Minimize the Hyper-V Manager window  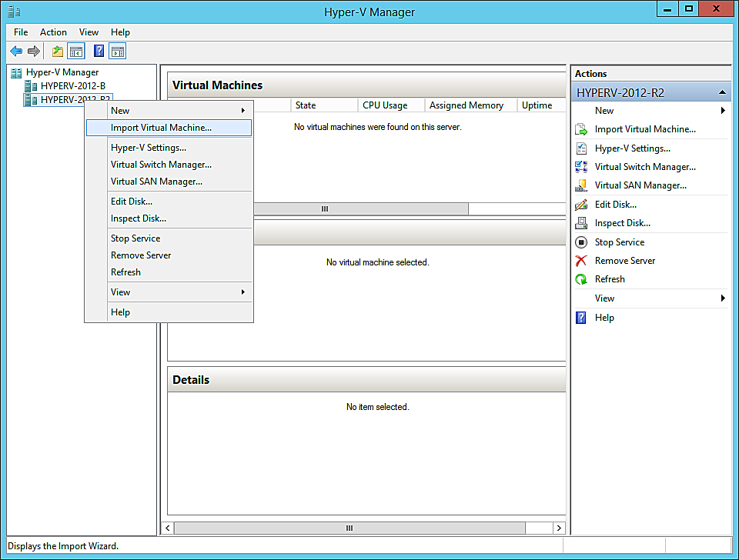point(667,8)
